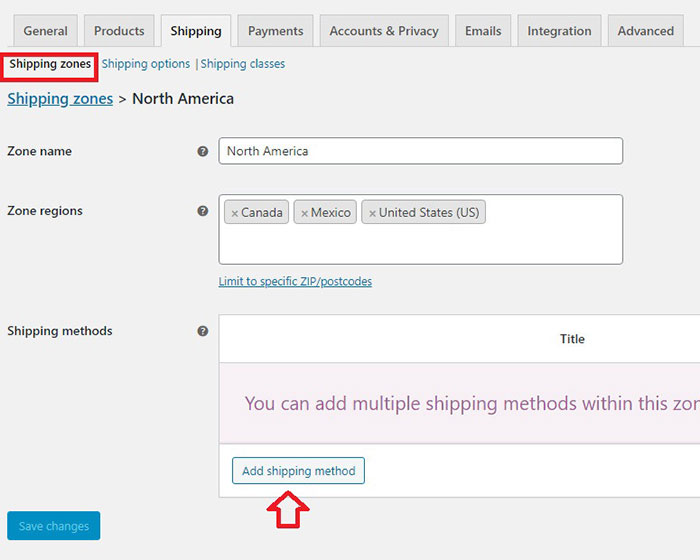Open the Shipping classes subsection
Screen dimensions: 700x560
click(x=243, y=64)
